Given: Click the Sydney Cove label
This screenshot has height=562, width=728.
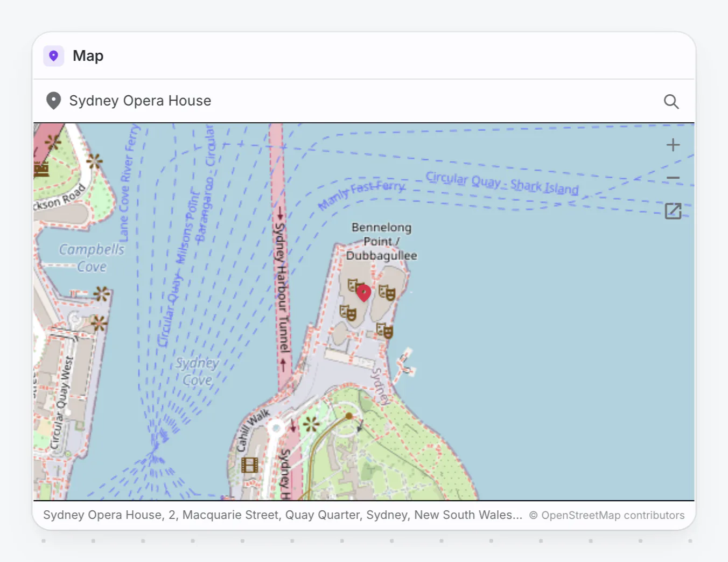Looking at the screenshot, I should pos(197,372).
